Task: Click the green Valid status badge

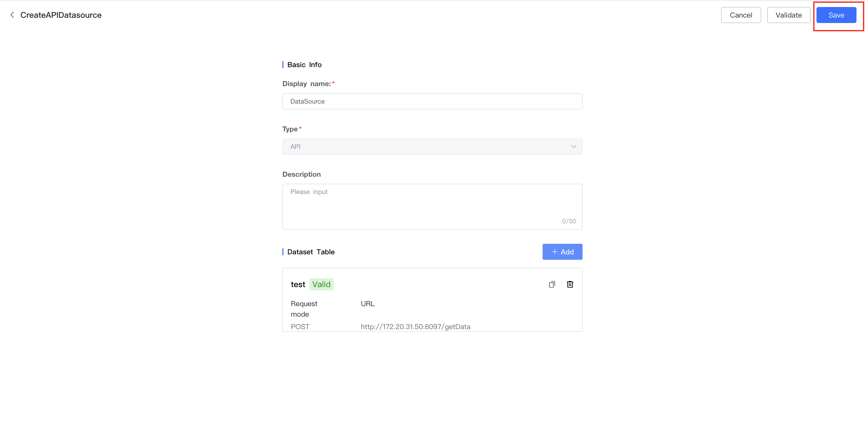Action: tap(321, 284)
